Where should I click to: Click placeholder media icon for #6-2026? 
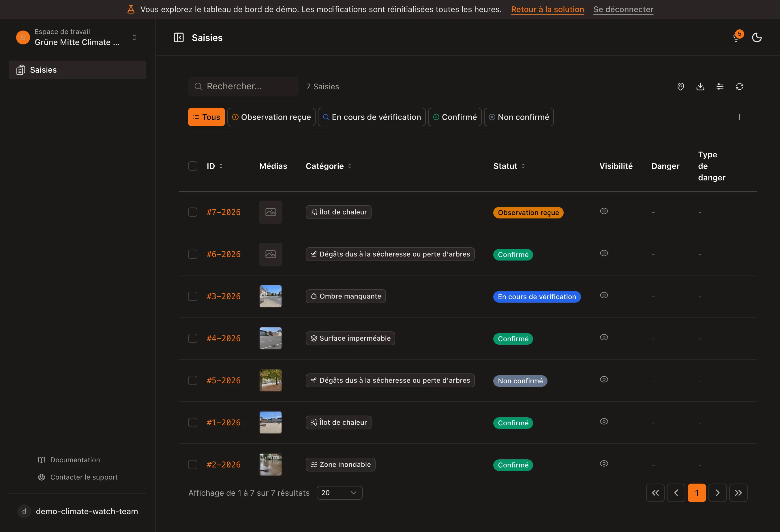tap(271, 254)
